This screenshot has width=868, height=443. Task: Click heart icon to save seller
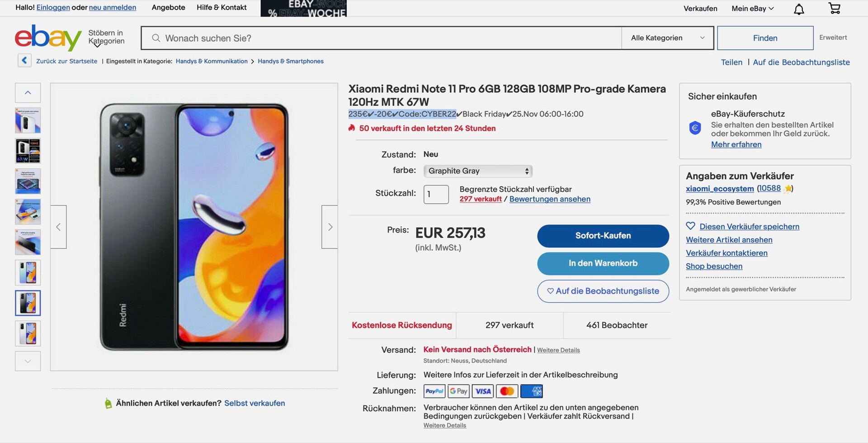pyautogui.click(x=690, y=226)
